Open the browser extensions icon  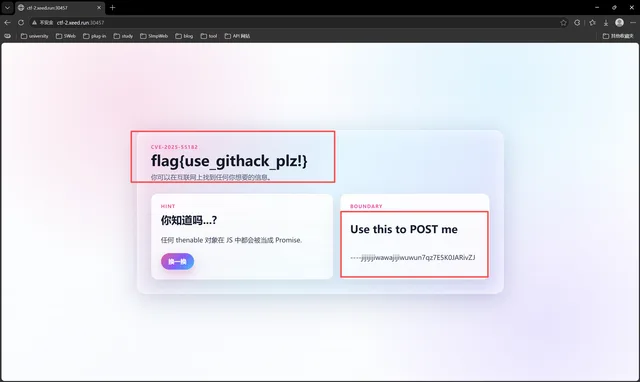(x=577, y=22)
